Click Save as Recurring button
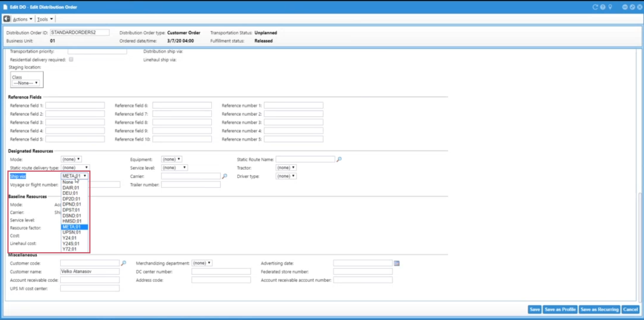The height and width of the screenshot is (320, 644). [599, 309]
